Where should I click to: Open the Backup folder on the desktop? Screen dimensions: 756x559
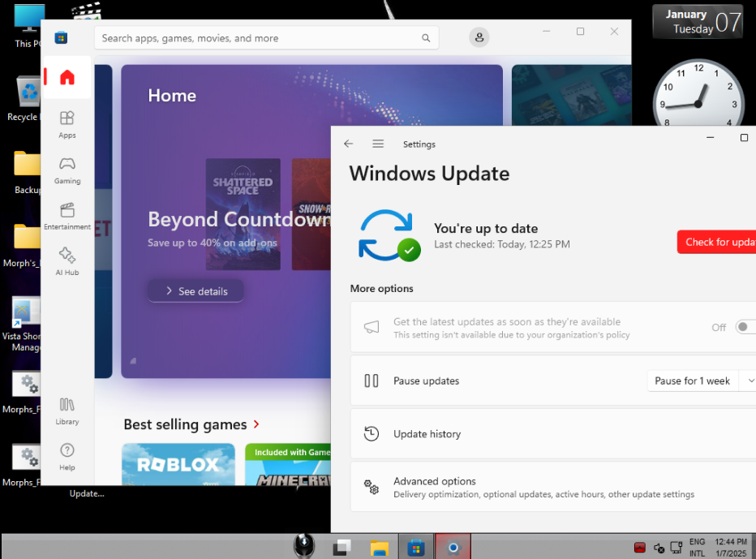27,173
